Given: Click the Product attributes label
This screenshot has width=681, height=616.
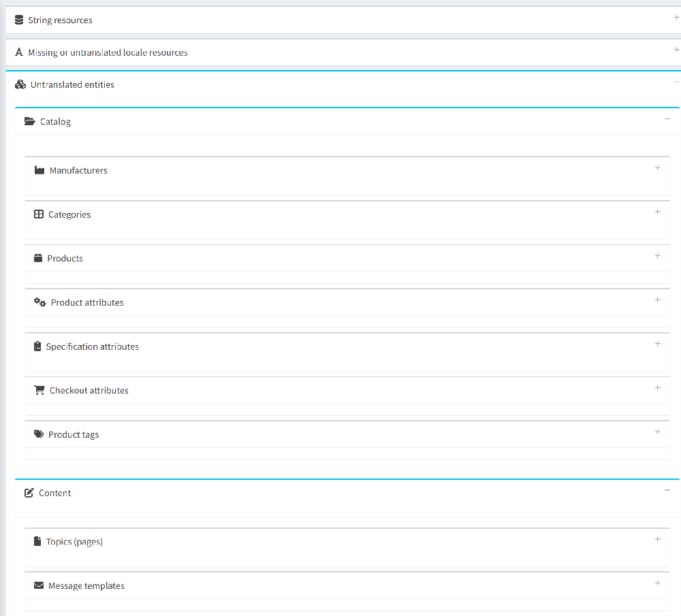Looking at the screenshot, I should [x=87, y=302].
